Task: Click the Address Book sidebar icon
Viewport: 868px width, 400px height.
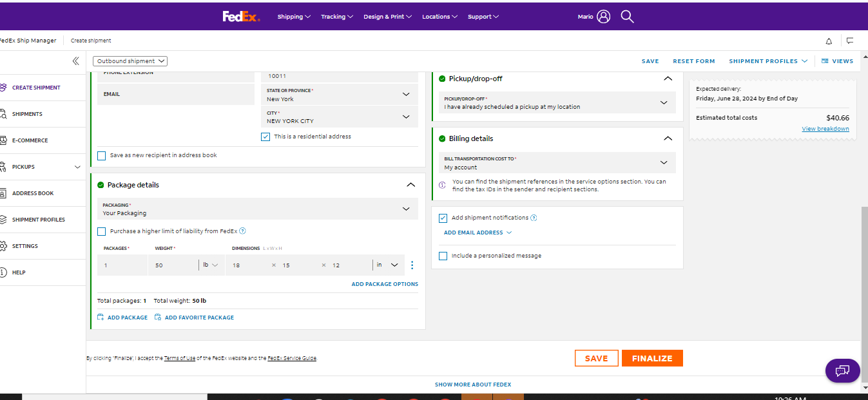Action: click(x=3, y=193)
